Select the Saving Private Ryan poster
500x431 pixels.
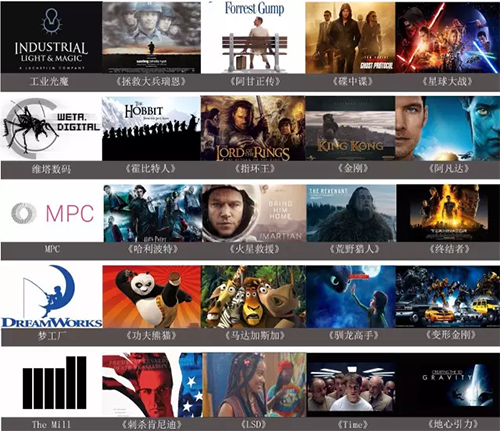(151, 37)
